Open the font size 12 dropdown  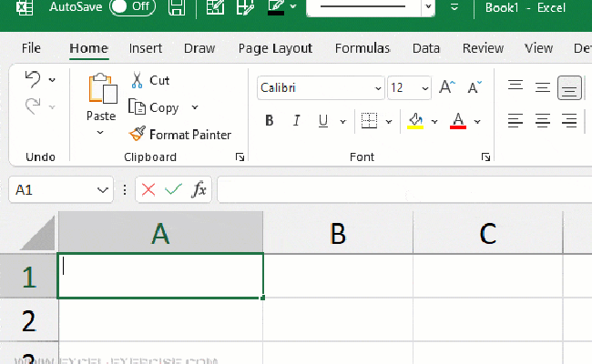[x=425, y=88]
